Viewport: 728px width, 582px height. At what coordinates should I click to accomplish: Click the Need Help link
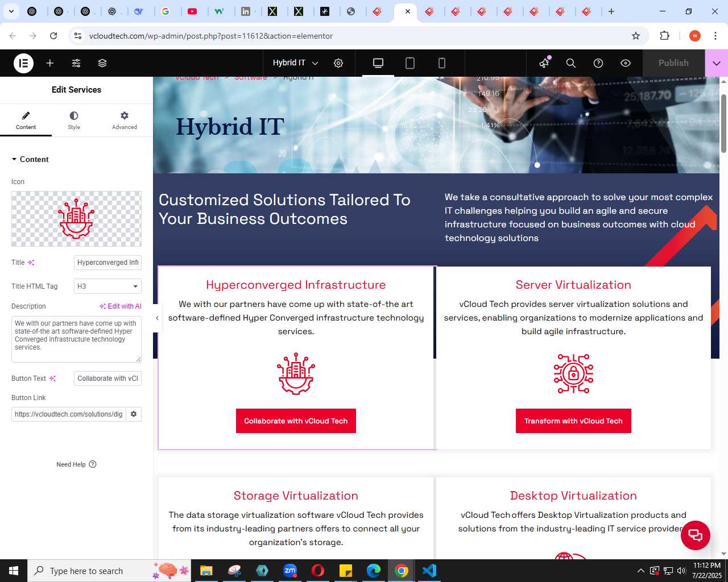(x=76, y=464)
